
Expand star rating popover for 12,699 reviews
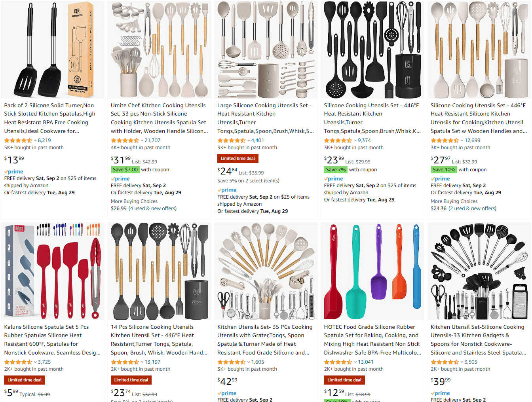click(462, 140)
